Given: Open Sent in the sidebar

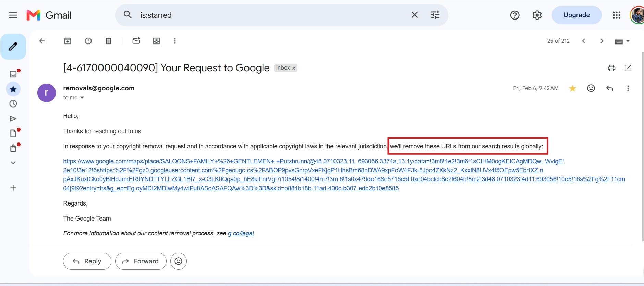Looking at the screenshot, I should tap(13, 119).
